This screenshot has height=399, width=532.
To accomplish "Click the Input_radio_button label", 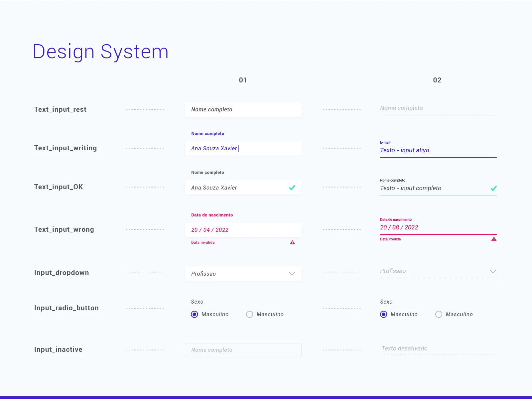I will click(66, 308).
